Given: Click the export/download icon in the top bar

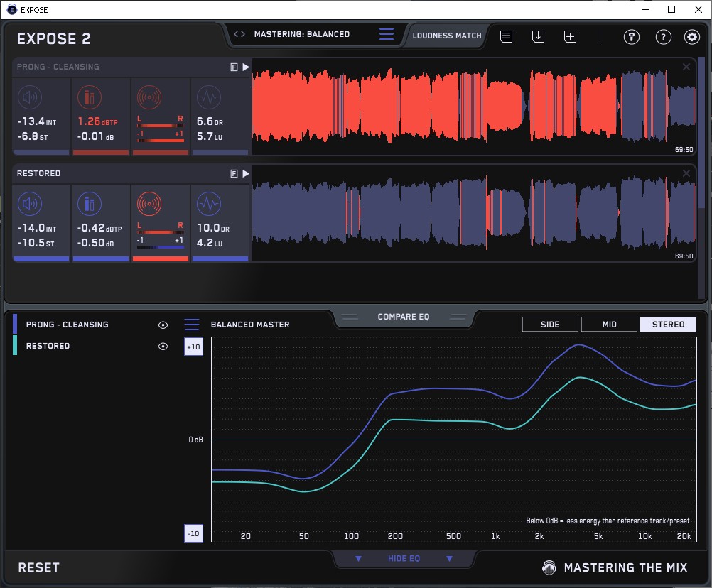Looking at the screenshot, I should coord(539,36).
